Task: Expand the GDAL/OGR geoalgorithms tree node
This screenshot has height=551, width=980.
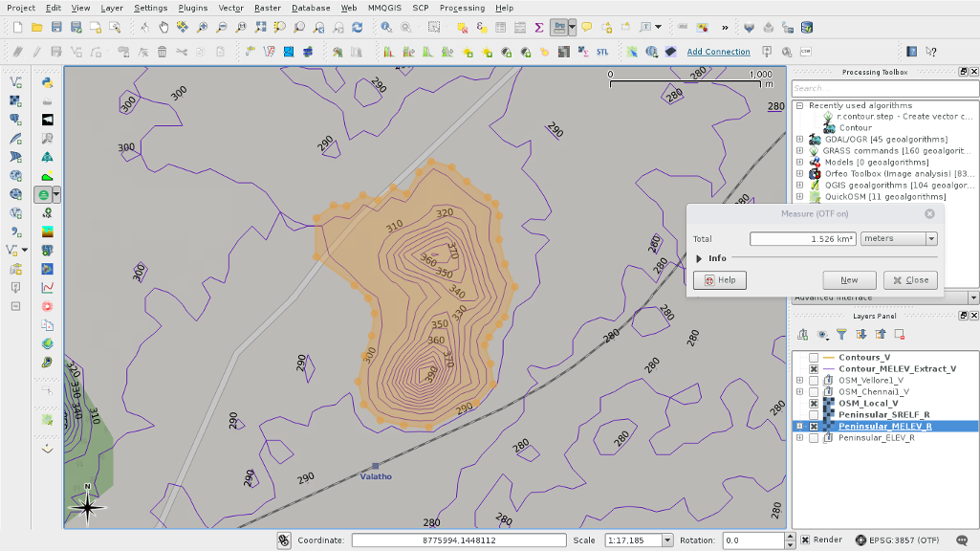Action: tap(800, 140)
